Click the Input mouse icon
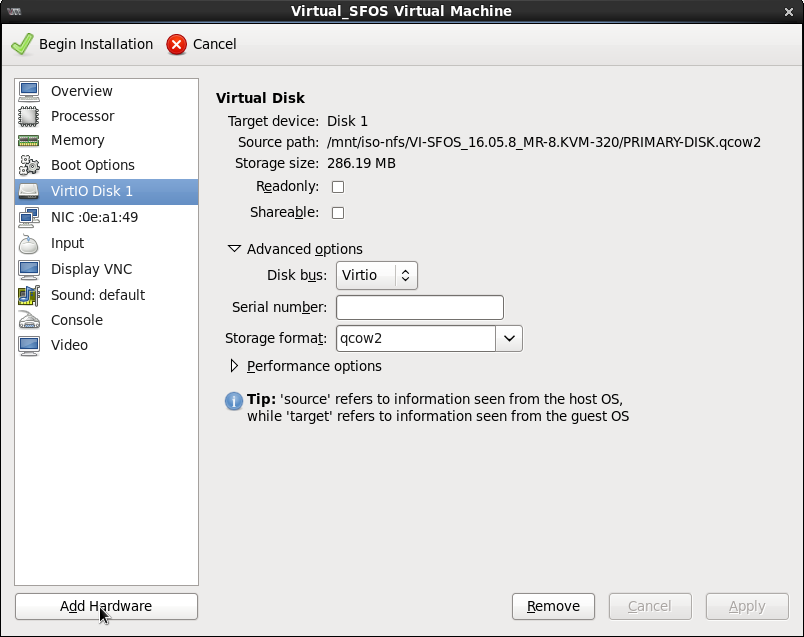Screen dimensions: 804x637 tap(29, 243)
